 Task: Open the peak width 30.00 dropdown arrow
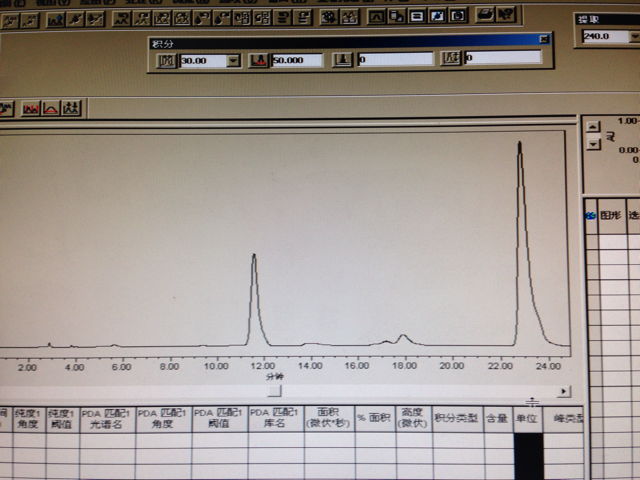click(x=233, y=61)
